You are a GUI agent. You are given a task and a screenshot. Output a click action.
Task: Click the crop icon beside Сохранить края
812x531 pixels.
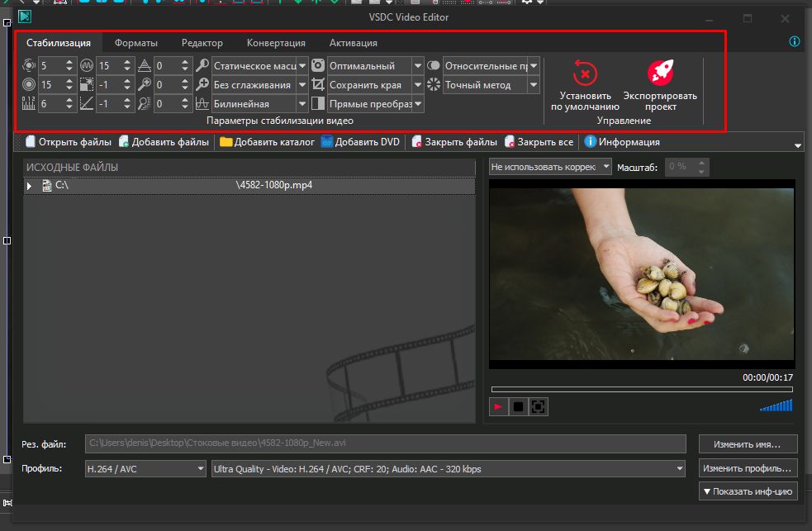318,84
